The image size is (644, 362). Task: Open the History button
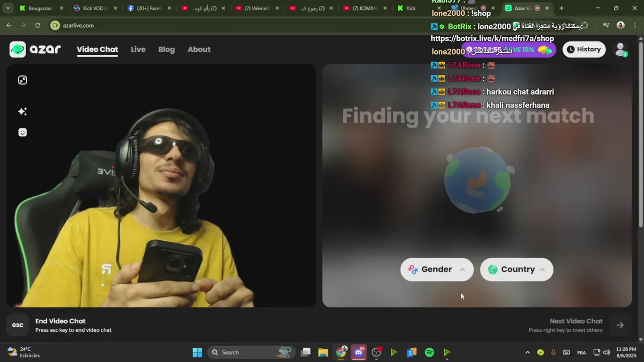pyautogui.click(x=584, y=49)
